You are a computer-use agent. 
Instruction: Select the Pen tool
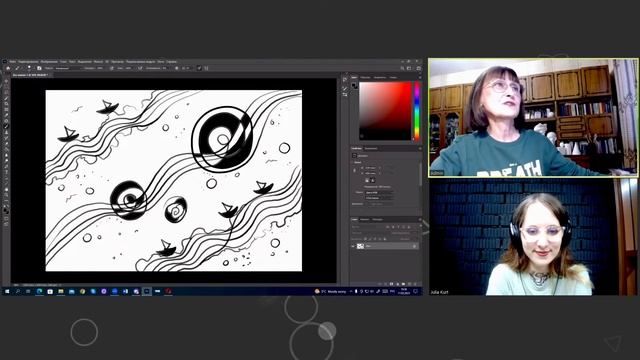pos(6,167)
